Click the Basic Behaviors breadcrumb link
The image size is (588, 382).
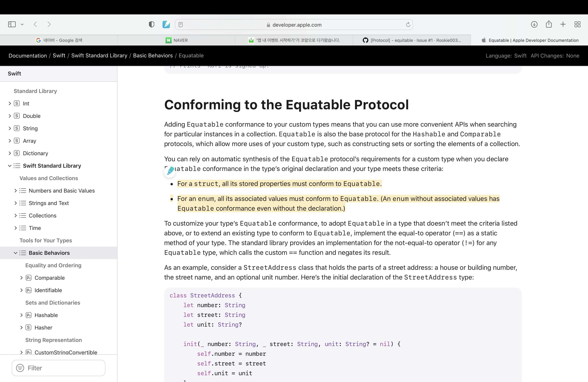[153, 56]
